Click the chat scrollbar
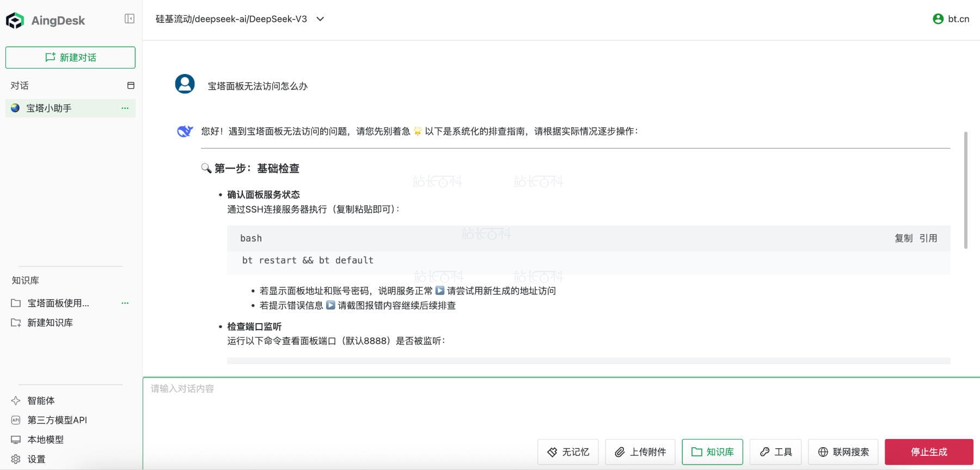This screenshot has width=980, height=470. [x=966, y=190]
